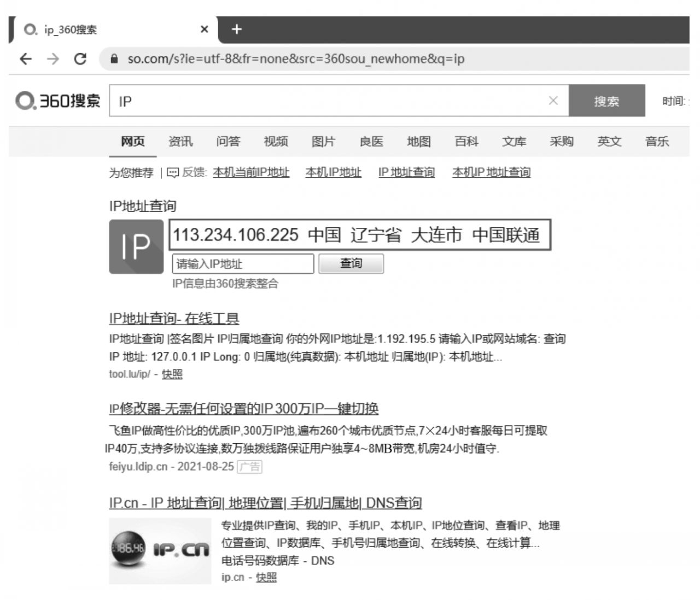Click suggestion 本机当前IP地址
Viewport: 700px width, 600px height.
(x=251, y=173)
